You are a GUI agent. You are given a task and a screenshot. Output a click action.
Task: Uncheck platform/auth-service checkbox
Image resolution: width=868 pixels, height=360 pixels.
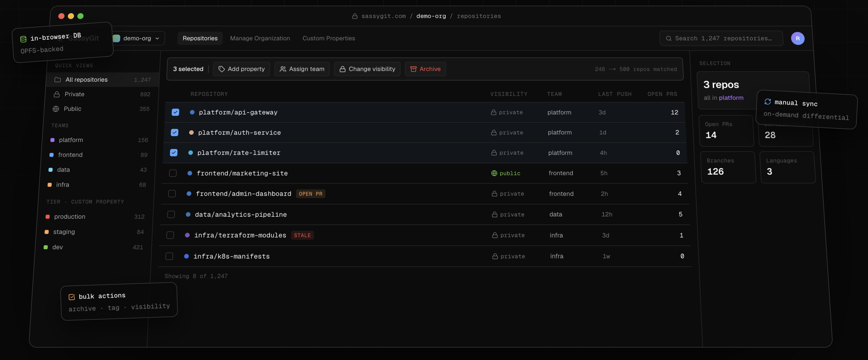(175, 132)
